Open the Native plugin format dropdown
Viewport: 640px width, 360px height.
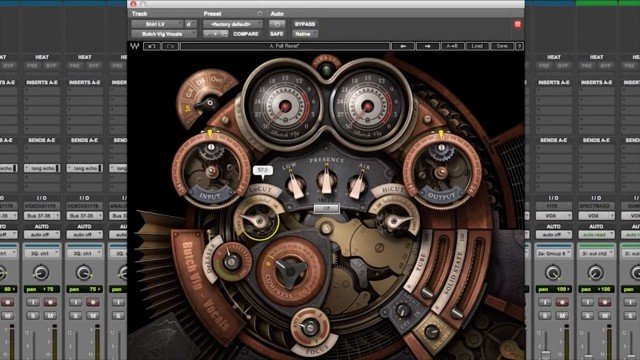[x=305, y=34]
